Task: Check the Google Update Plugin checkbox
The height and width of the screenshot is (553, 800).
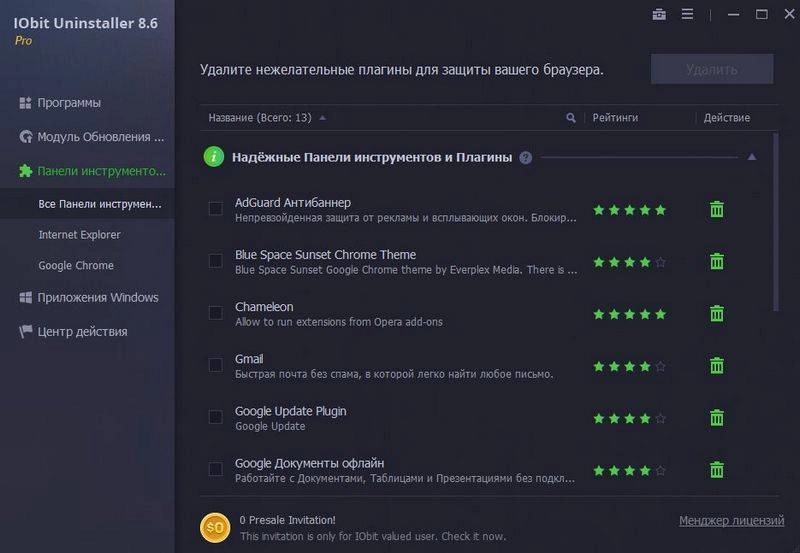Action: click(x=216, y=417)
